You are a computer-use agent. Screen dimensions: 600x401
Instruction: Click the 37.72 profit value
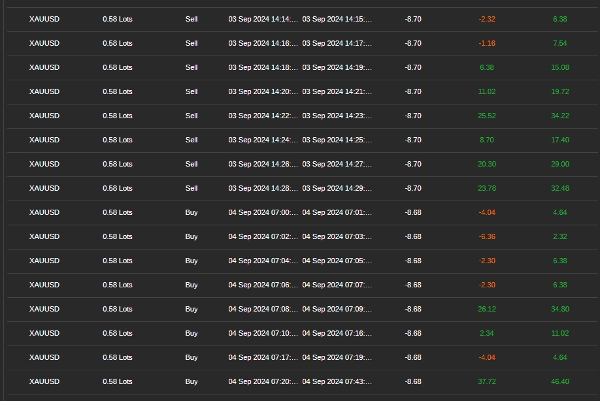tap(487, 381)
